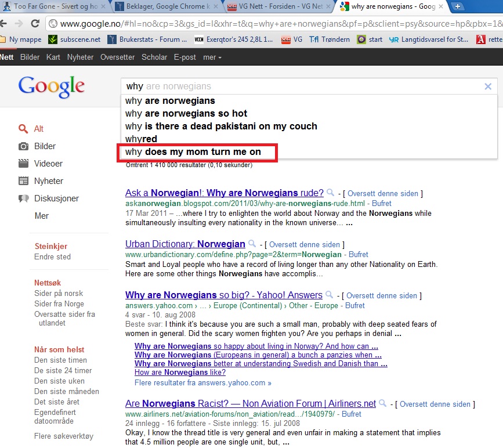Click 'Oversett denne siden' for Ask a Norwegian
Screen dimensions: 503x448
click(x=383, y=193)
